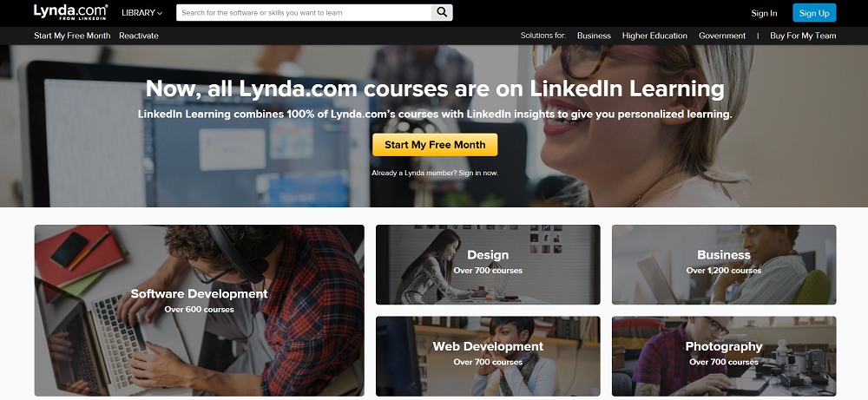This screenshot has width=868, height=400.
Task: Click the yellow Start My Free Month button
Action: tap(435, 145)
